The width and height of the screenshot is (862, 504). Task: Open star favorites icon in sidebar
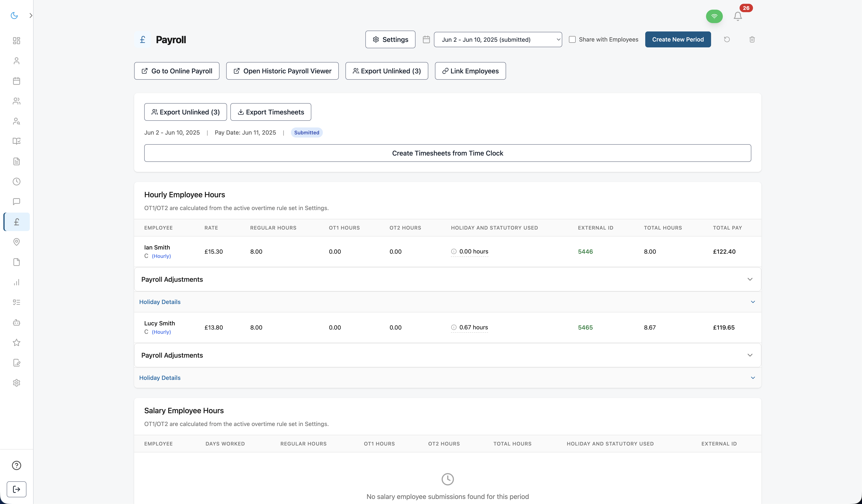pos(16,343)
